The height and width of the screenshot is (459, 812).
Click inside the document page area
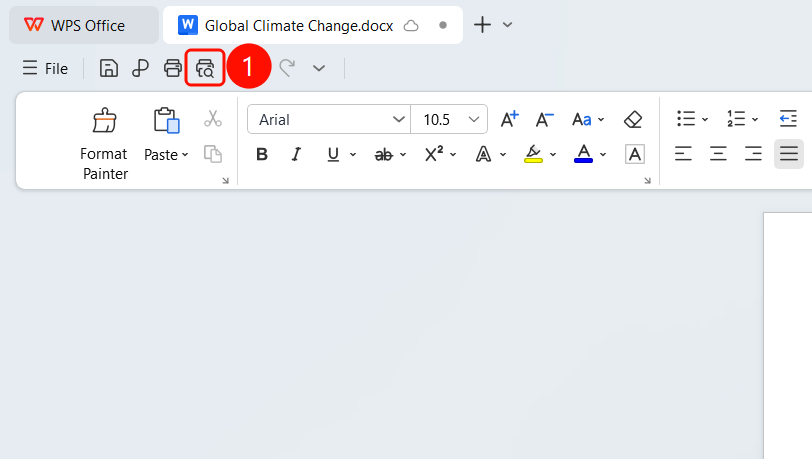point(788,336)
